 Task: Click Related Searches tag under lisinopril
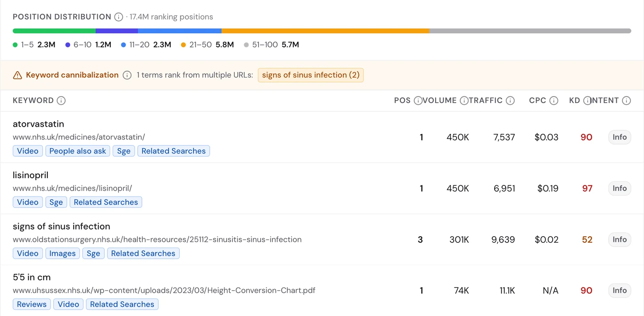pos(106,202)
